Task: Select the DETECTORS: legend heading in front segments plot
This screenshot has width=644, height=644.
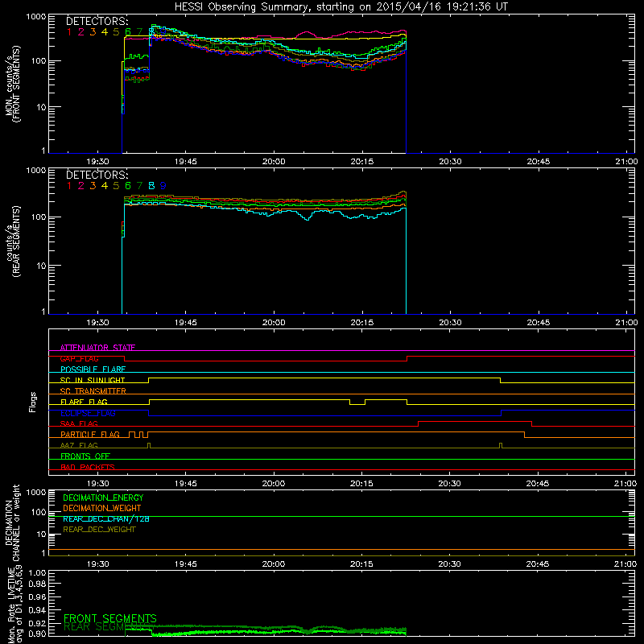Action: (97, 21)
